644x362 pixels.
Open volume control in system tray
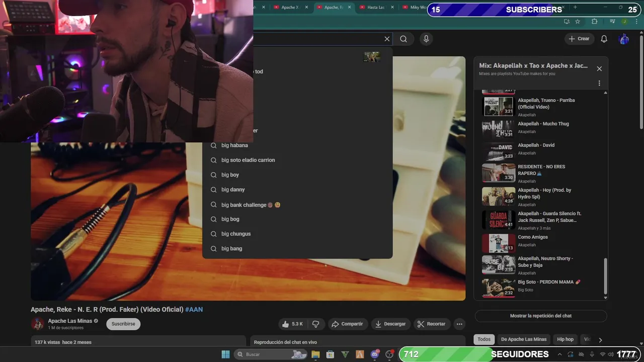pos(612,354)
